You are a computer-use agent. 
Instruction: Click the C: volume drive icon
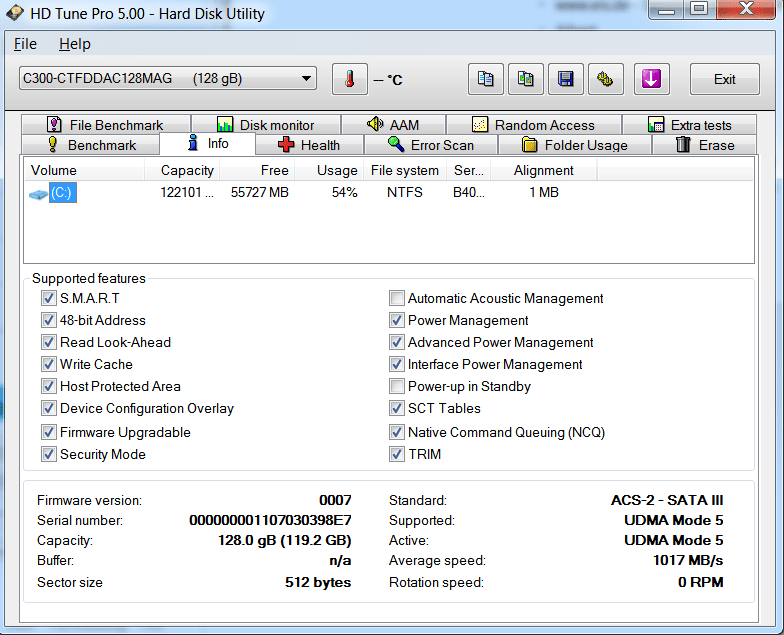[x=38, y=194]
